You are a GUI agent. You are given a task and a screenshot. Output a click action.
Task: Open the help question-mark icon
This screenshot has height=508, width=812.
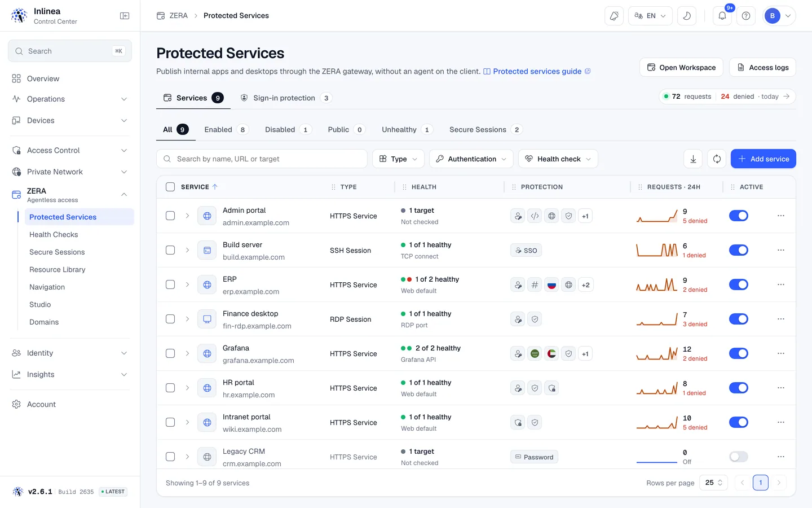746,16
